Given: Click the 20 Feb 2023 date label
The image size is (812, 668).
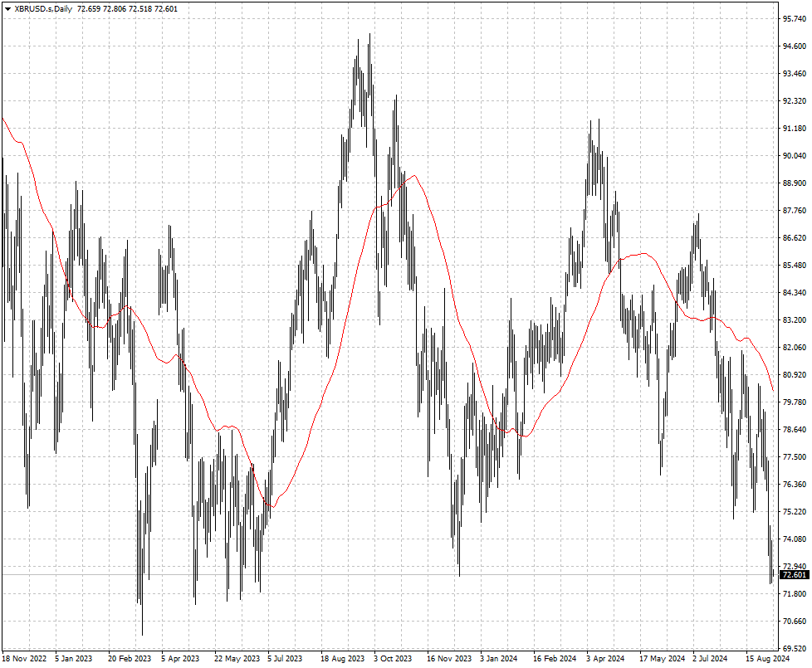Looking at the screenshot, I should [129, 659].
